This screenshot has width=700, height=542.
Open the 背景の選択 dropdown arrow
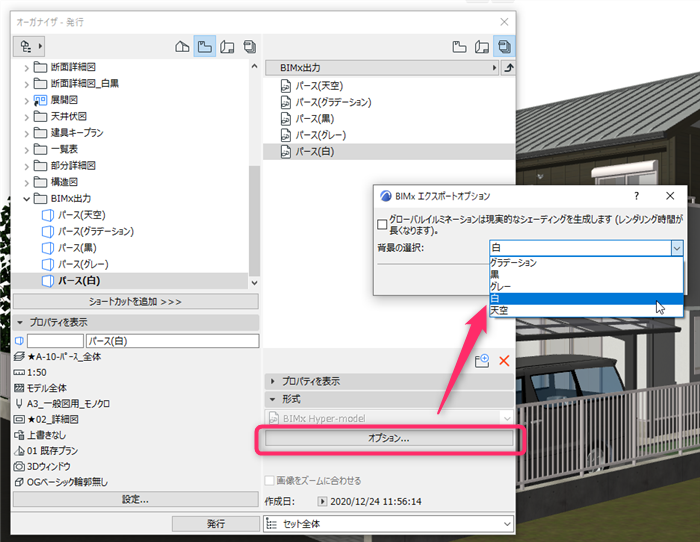coord(677,248)
